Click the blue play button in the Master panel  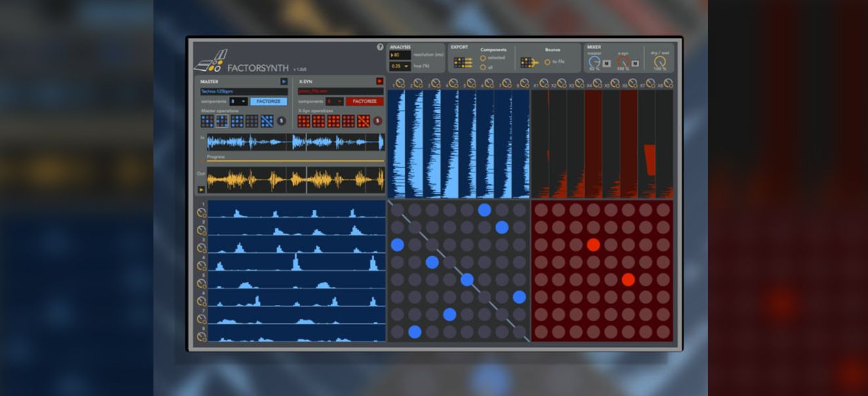pos(284,81)
